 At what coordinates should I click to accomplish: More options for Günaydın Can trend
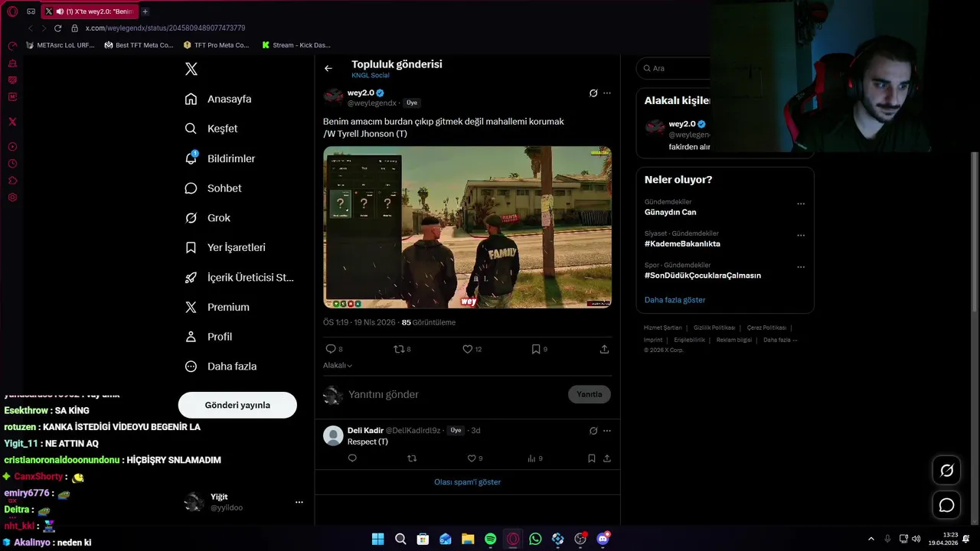tap(801, 204)
